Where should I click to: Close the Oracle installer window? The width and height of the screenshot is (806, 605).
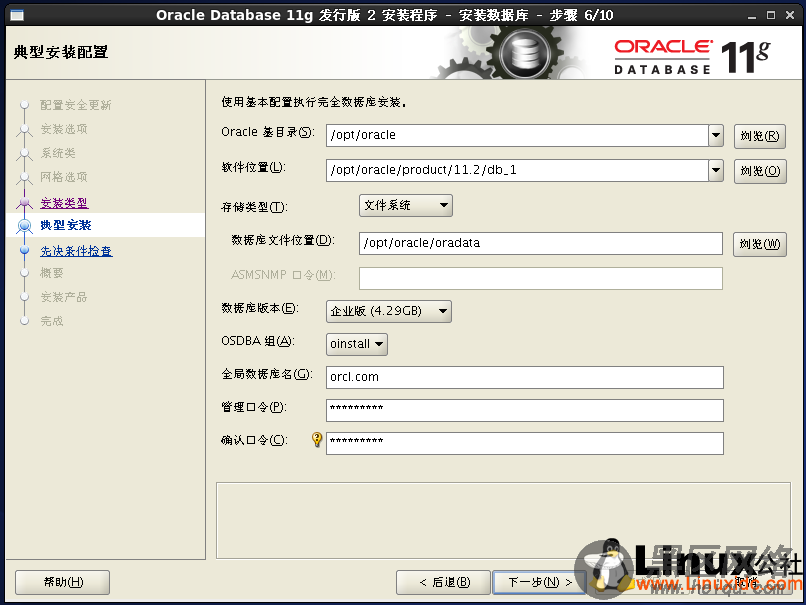(x=790, y=15)
